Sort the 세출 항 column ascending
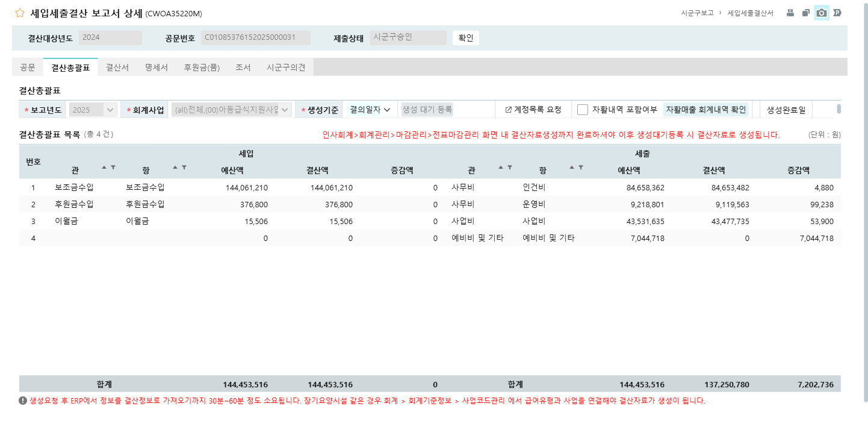The image size is (868, 427). 572,167
